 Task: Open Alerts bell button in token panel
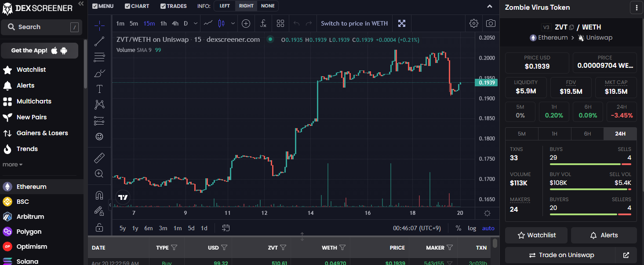pos(604,236)
